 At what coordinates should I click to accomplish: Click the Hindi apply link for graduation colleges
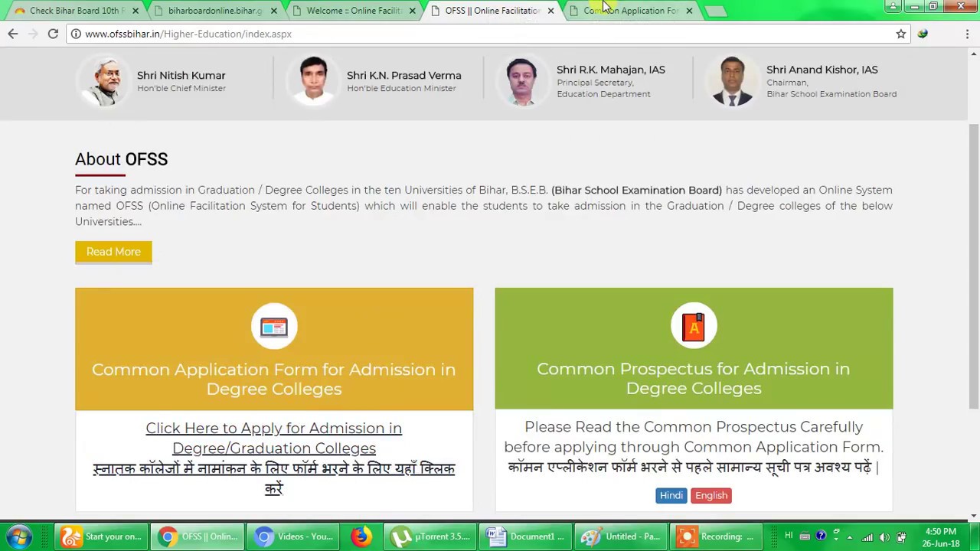click(274, 478)
